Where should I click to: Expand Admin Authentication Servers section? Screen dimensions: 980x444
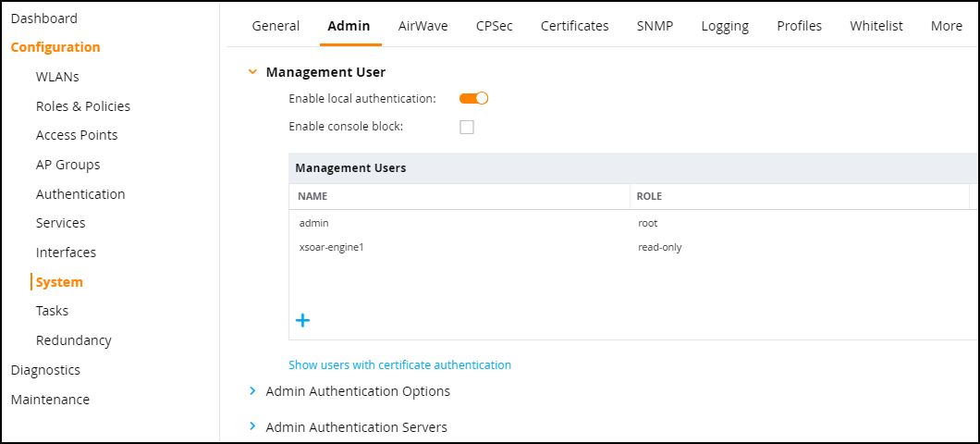click(x=252, y=427)
